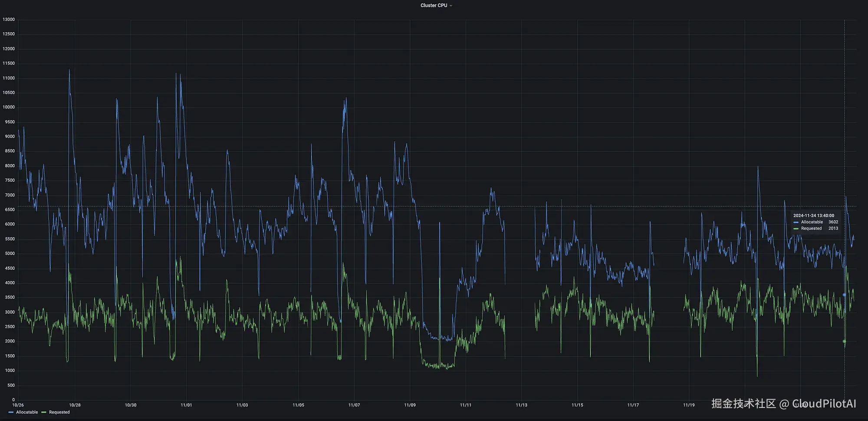Open the green Requested legend color swatch
The width and height of the screenshot is (868, 421).
point(44,412)
